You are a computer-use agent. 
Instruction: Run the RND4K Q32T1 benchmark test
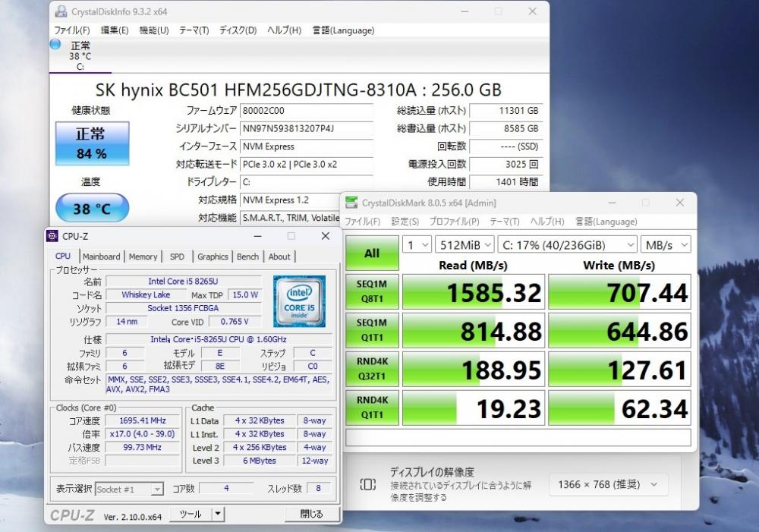[x=372, y=369]
